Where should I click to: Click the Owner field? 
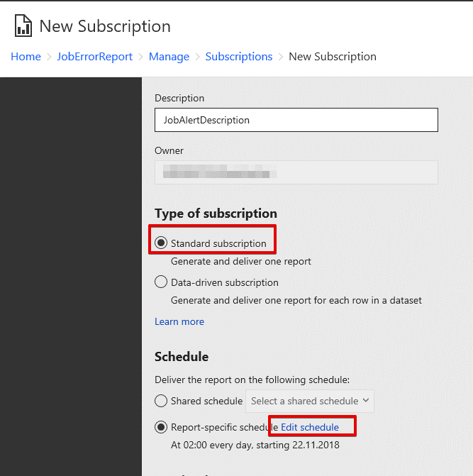(x=296, y=172)
